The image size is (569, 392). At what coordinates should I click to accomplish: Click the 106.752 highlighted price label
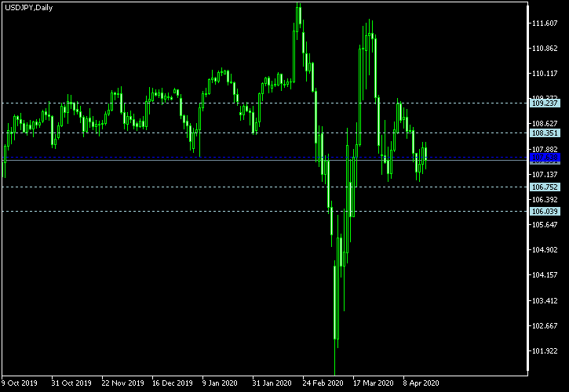click(545, 187)
